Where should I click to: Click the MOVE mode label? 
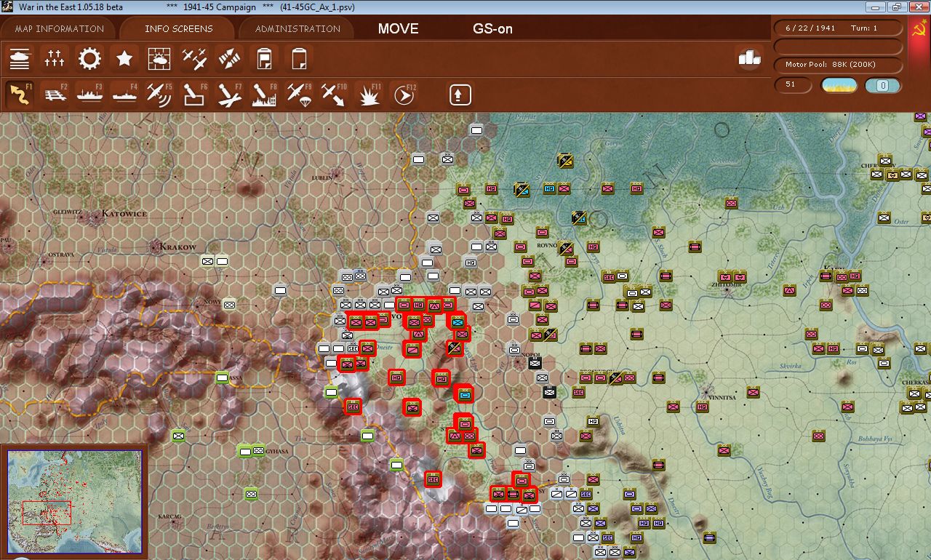tap(398, 29)
